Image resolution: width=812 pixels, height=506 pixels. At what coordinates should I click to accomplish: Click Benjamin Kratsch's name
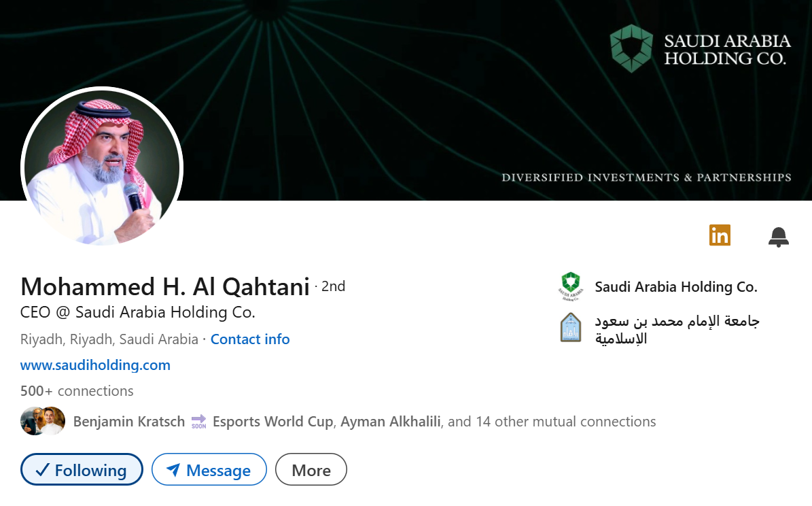coord(128,421)
